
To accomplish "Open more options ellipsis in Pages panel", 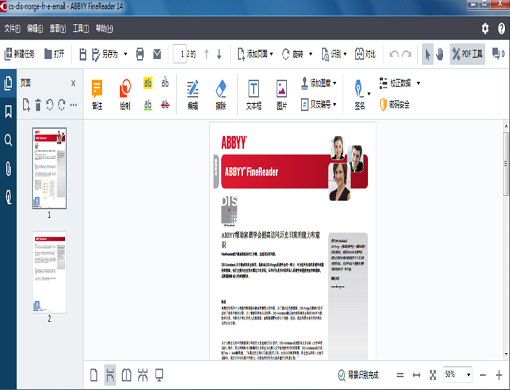I will pos(74,105).
